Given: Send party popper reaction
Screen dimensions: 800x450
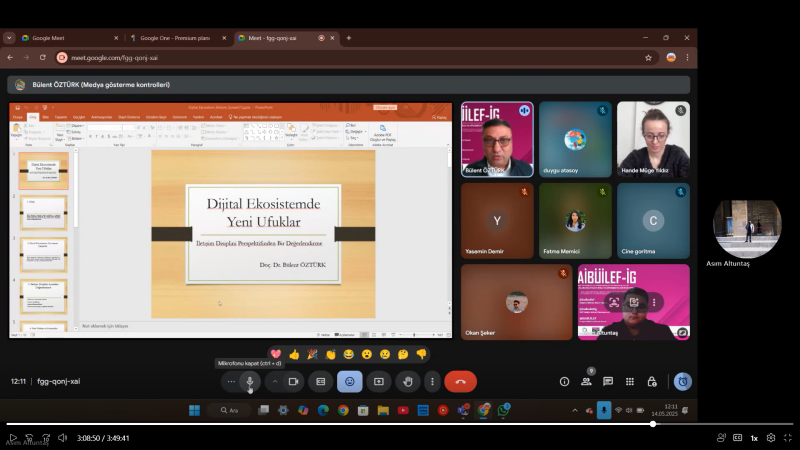Looking at the screenshot, I should click(x=312, y=354).
